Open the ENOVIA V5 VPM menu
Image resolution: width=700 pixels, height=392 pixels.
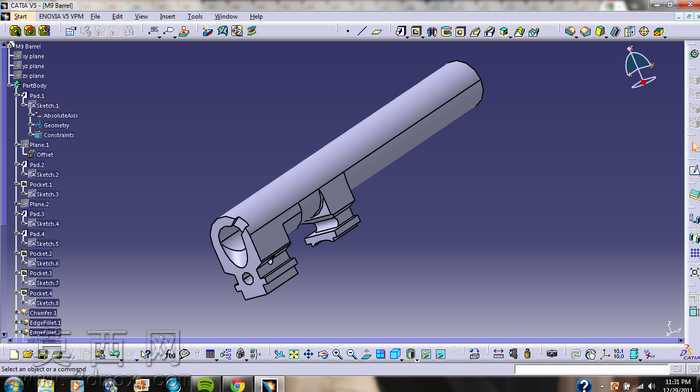61,17
